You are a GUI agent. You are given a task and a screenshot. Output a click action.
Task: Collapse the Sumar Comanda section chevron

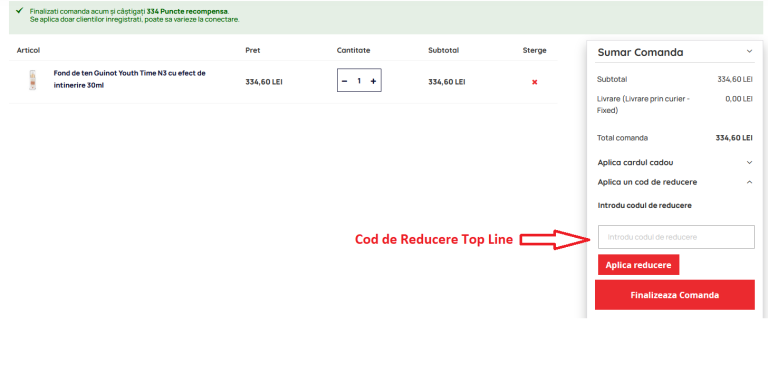tap(749, 51)
